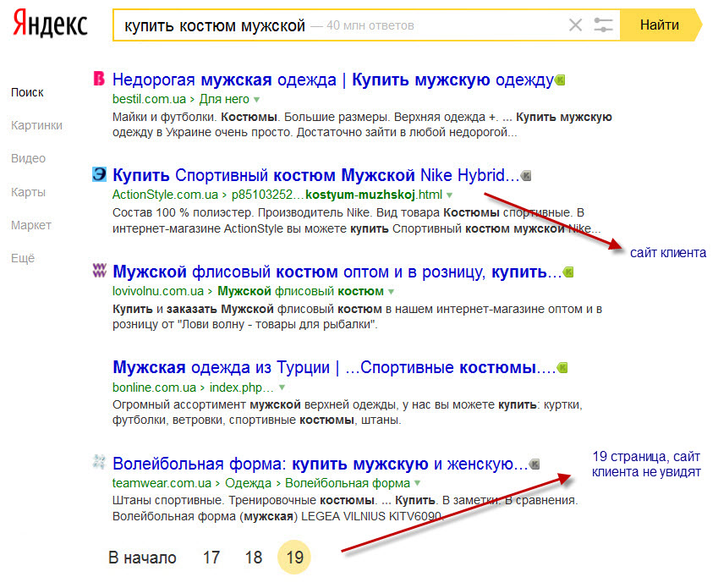Click the gray badge after the Nike Hybrid title
This screenshot has width=718, height=588.
[526, 176]
